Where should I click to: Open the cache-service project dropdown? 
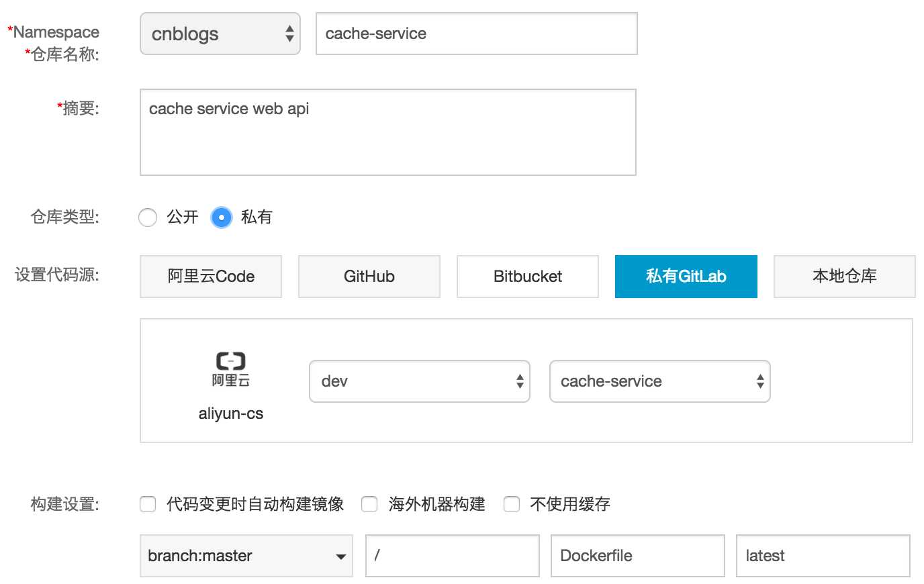tap(660, 381)
